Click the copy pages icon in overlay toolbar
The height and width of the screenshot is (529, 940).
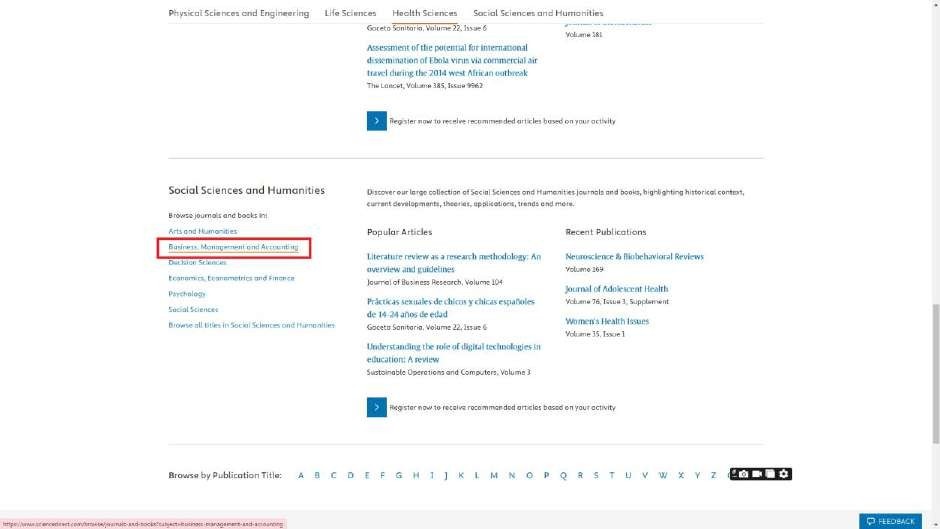[x=771, y=473]
